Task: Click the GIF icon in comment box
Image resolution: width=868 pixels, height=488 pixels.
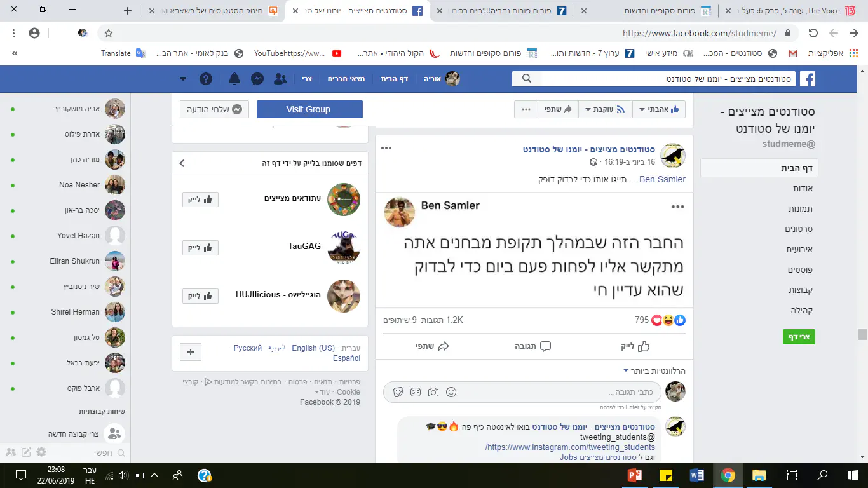Action: click(x=416, y=392)
